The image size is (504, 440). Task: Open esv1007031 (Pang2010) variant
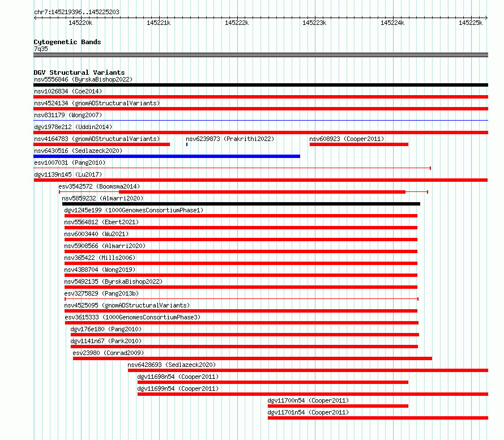point(70,163)
